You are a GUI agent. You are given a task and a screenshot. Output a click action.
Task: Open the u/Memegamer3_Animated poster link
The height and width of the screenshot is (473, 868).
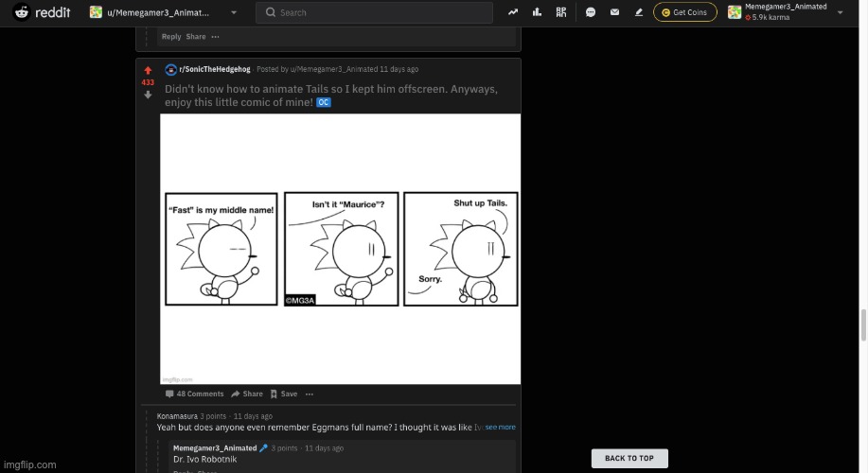[334, 69]
